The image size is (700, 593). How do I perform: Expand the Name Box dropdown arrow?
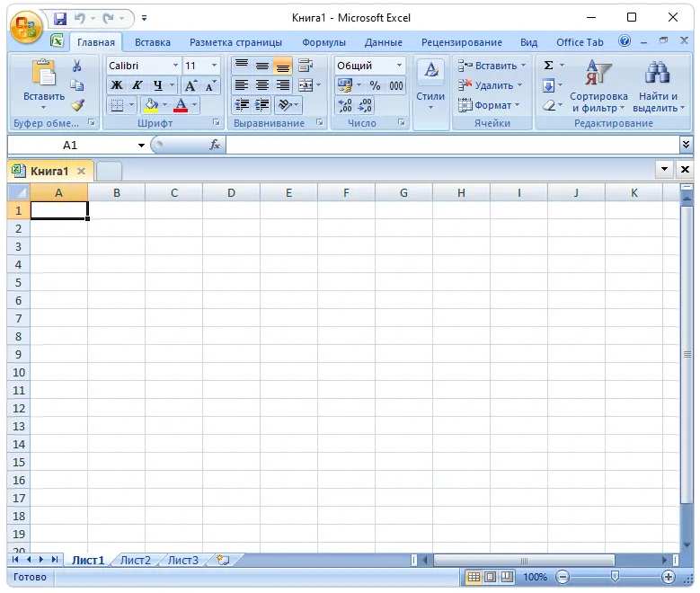[x=141, y=146]
